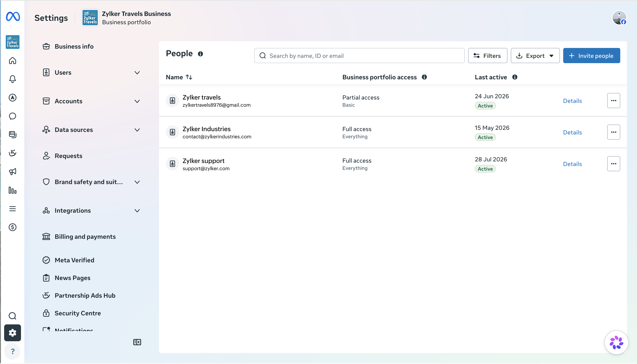Open more options for Zylker support

click(614, 164)
